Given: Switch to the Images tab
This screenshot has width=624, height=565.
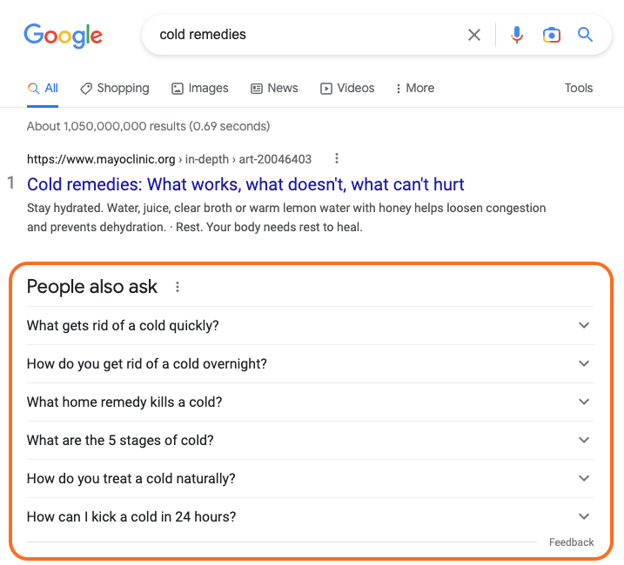Looking at the screenshot, I should tap(200, 88).
